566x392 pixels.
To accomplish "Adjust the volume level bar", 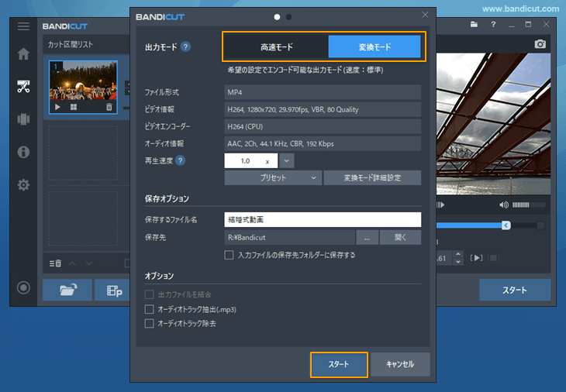I will click(529, 205).
